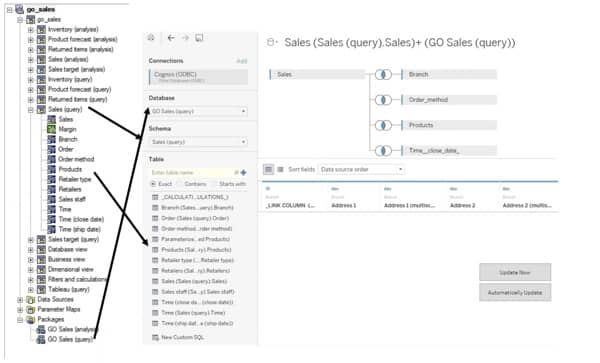Switch to grid view of fields
This screenshot has height=363, width=600.
tap(269, 169)
